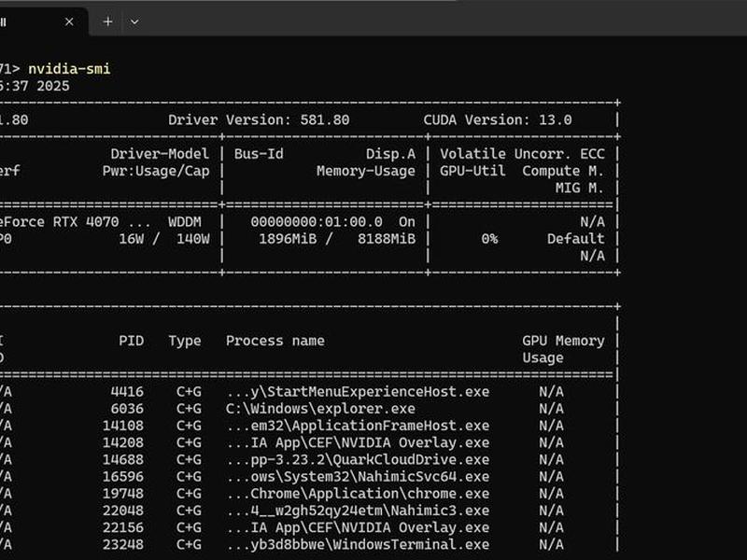Select PID 4416
The height and width of the screenshot is (560, 747).
click(127, 392)
